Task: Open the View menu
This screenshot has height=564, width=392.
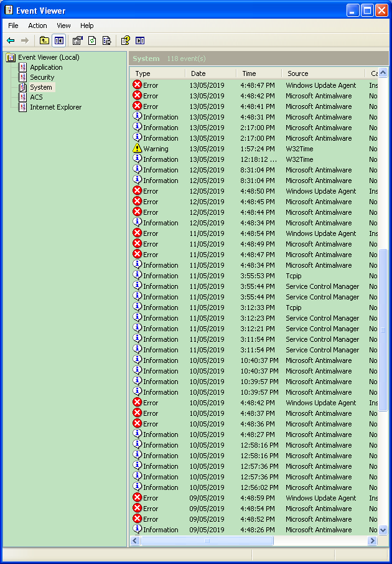Action: pyautogui.click(x=63, y=26)
